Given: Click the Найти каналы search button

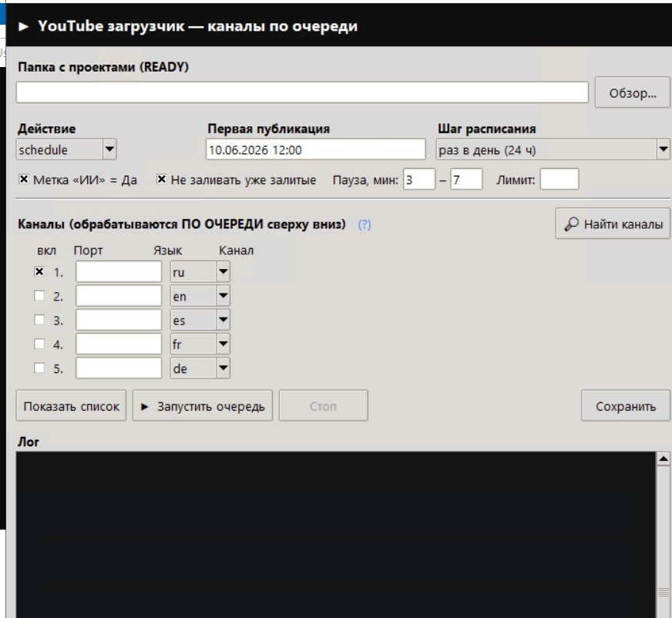Looking at the screenshot, I should tap(613, 223).
